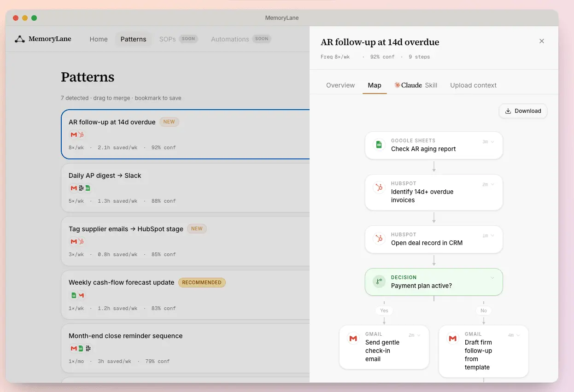Click the branch icon on Decision step
Image resolution: width=574 pixels, height=392 pixels.
click(379, 281)
